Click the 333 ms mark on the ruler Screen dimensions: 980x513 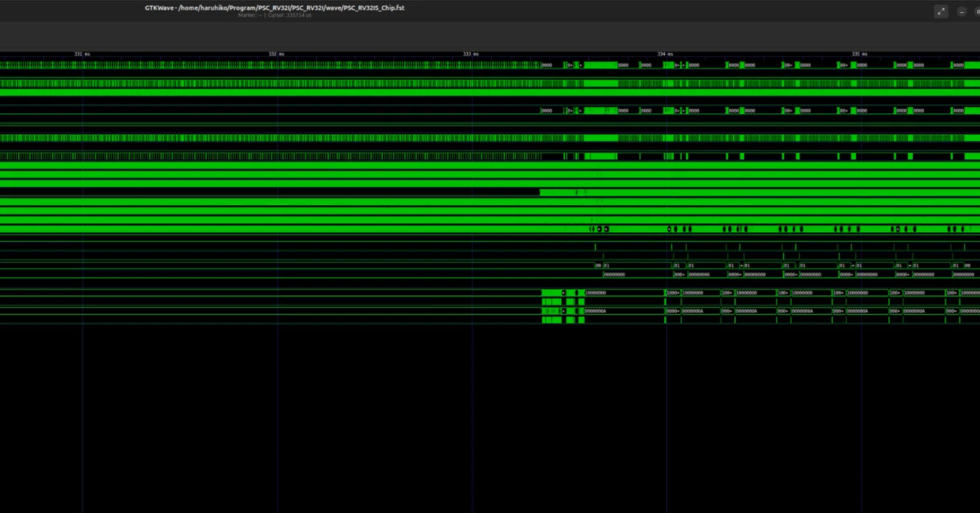(471, 54)
